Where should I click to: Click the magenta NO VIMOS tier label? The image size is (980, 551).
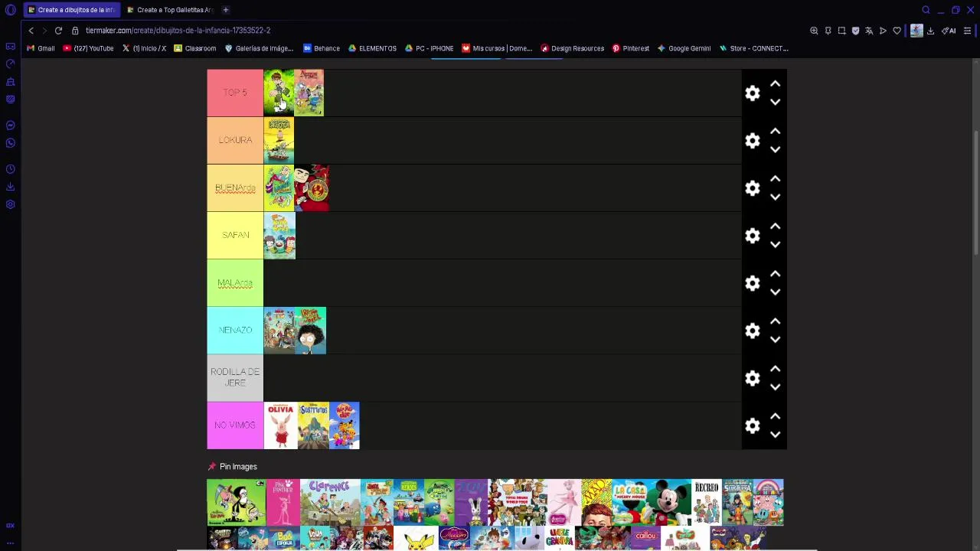pos(235,425)
